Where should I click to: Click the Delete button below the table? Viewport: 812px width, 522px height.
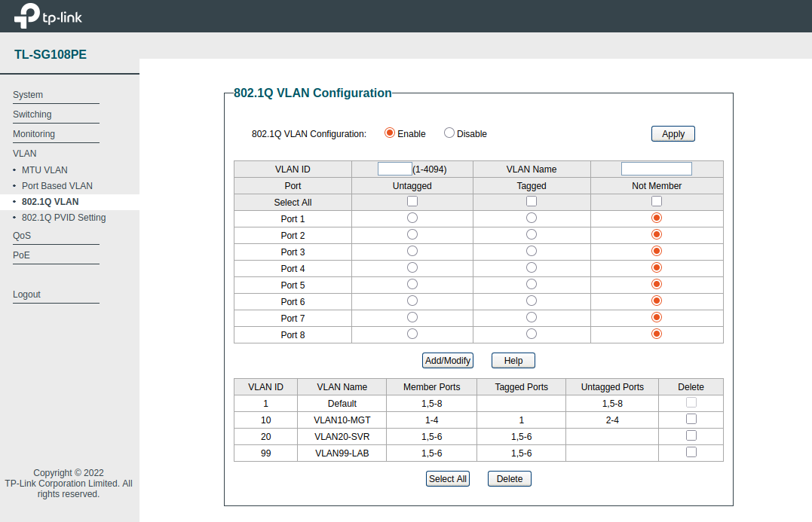(x=509, y=478)
